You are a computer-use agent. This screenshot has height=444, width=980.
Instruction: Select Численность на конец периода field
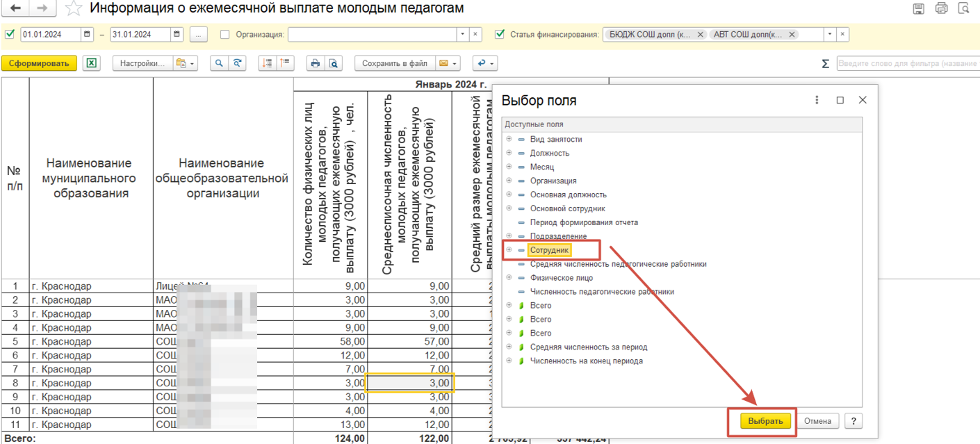pyautogui.click(x=586, y=361)
